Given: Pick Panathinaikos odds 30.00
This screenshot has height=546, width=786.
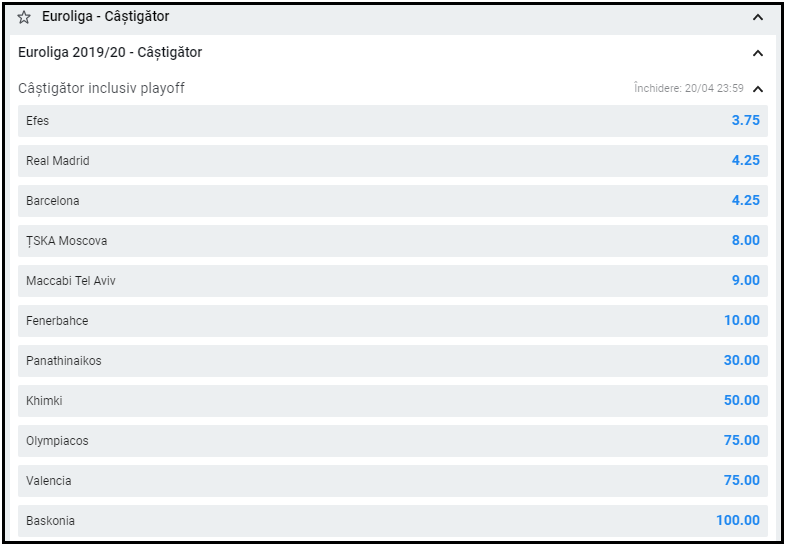Looking at the screenshot, I should point(742,361).
